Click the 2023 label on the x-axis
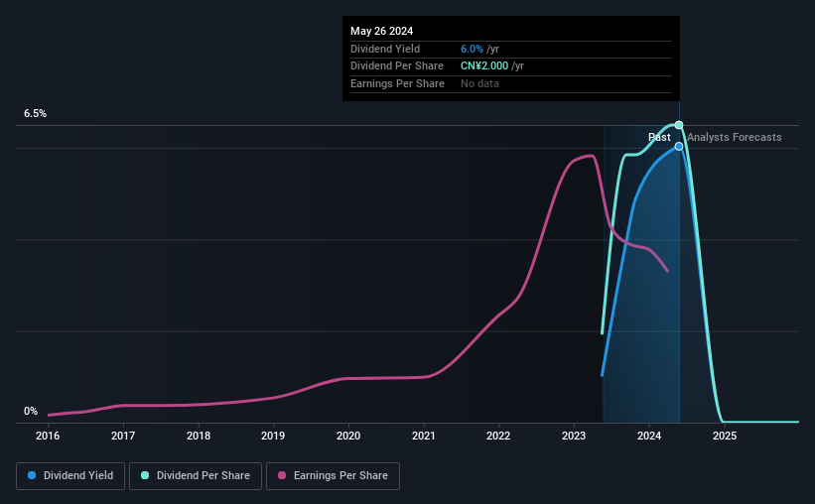 [x=574, y=436]
